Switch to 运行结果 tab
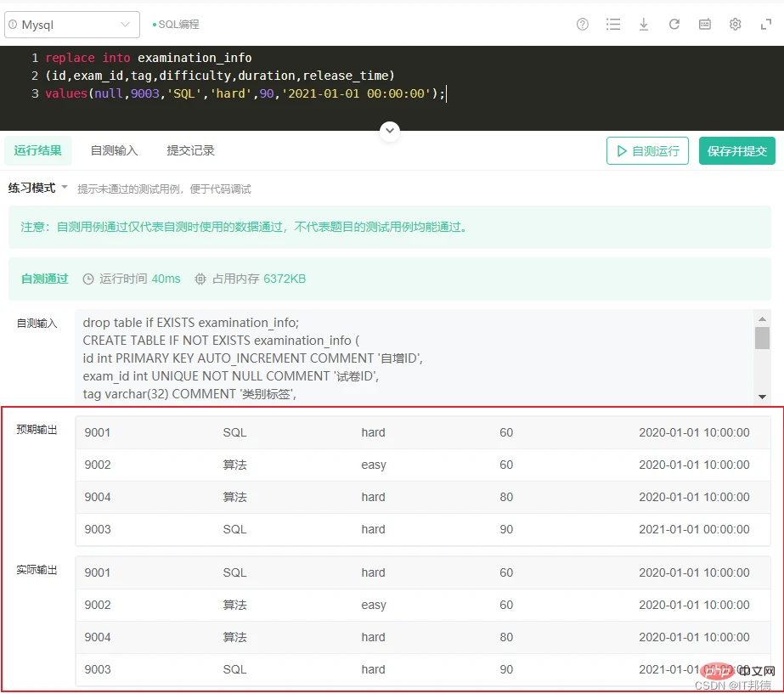 pyautogui.click(x=38, y=150)
